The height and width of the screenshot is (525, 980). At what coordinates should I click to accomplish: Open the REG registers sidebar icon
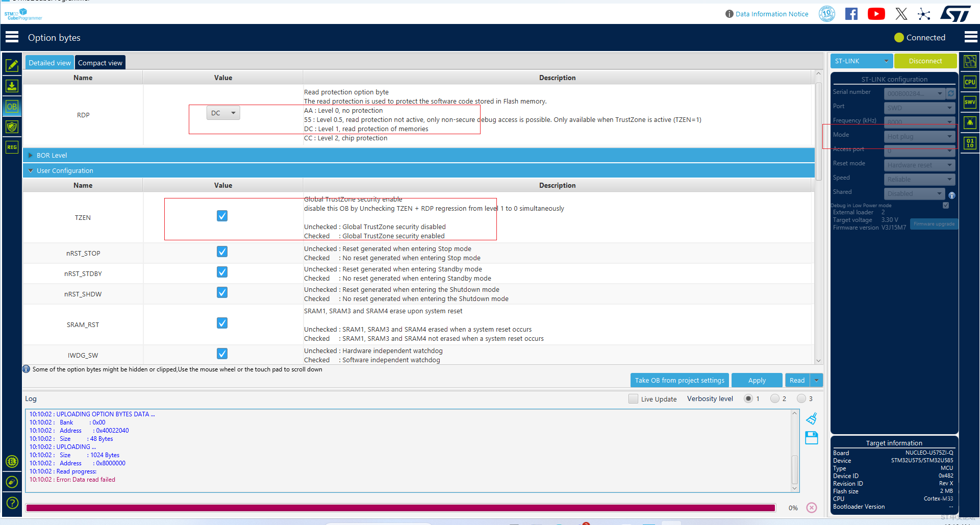(12, 147)
